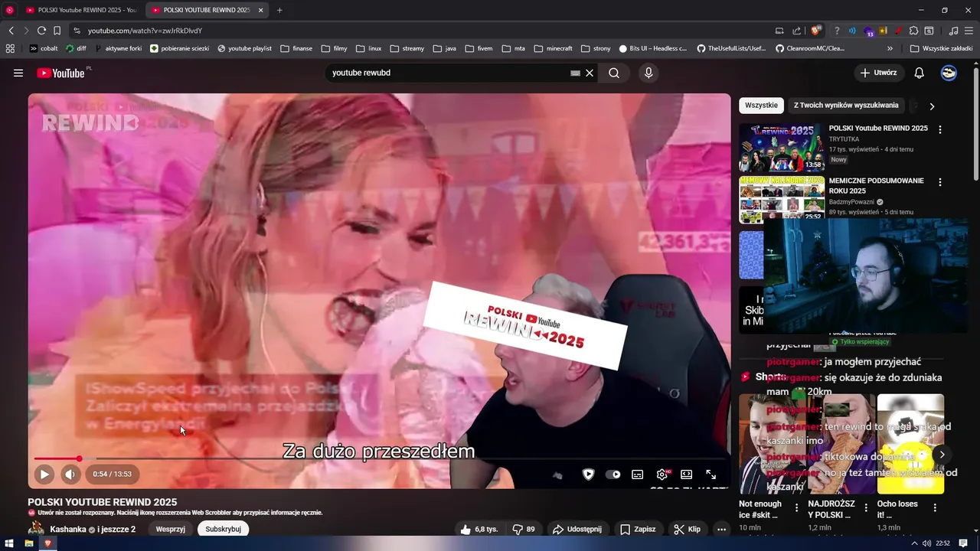Image resolution: width=980 pixels, height=551 pixels.
Task: Open the notifications bell
Action: (920, 73)
